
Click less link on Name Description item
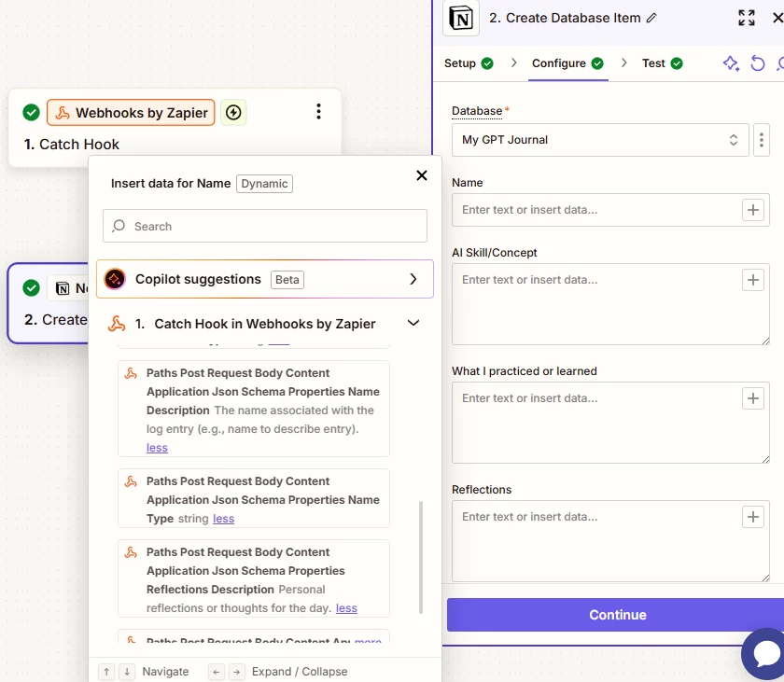157,448
